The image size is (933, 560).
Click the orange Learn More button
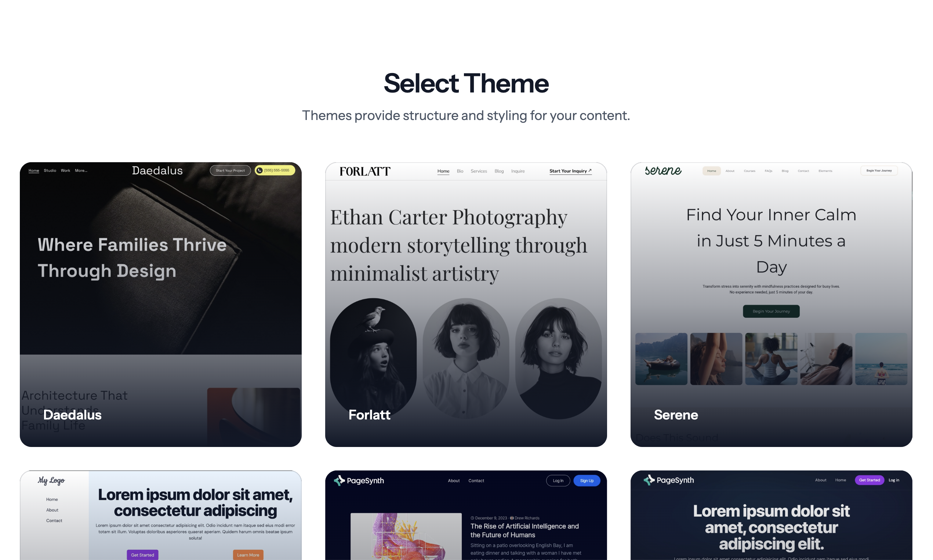248,555
